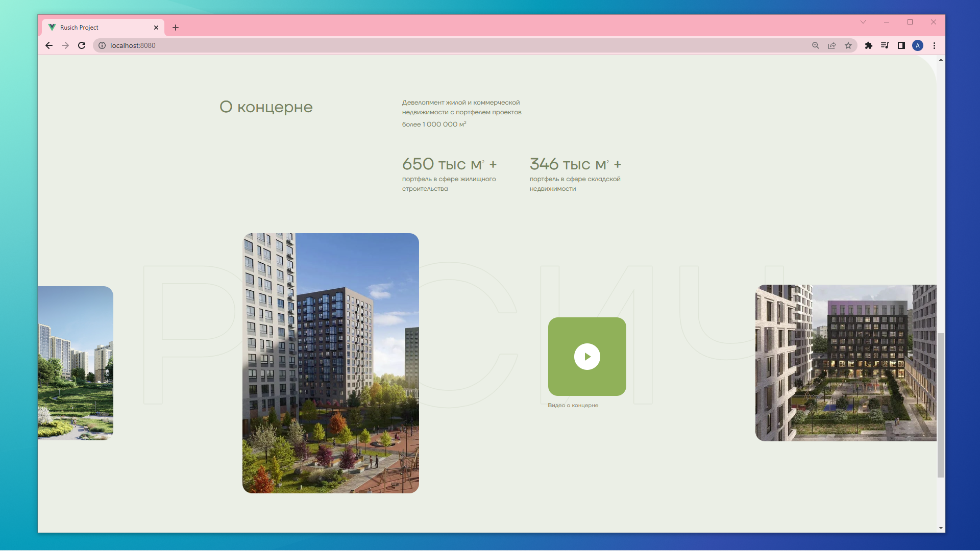980x551 pixels.
Task: Click the forward navigation arrow
Action: pos(65,45)
